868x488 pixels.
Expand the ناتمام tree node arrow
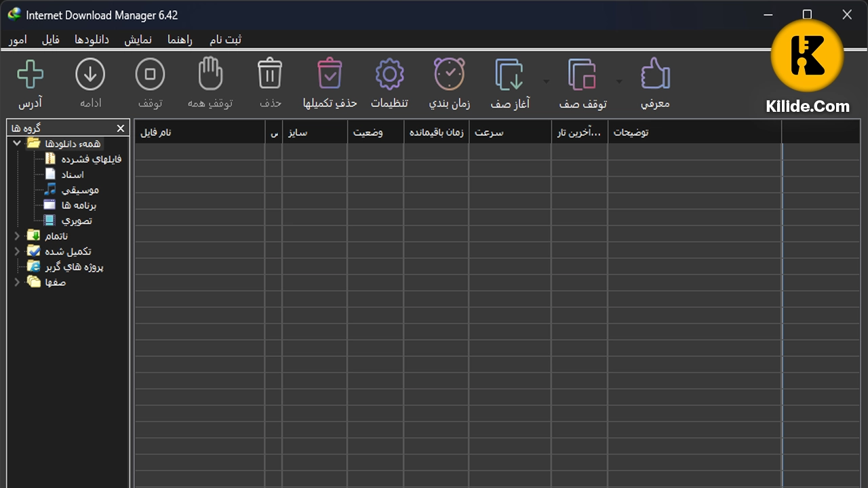coord(17,236)
